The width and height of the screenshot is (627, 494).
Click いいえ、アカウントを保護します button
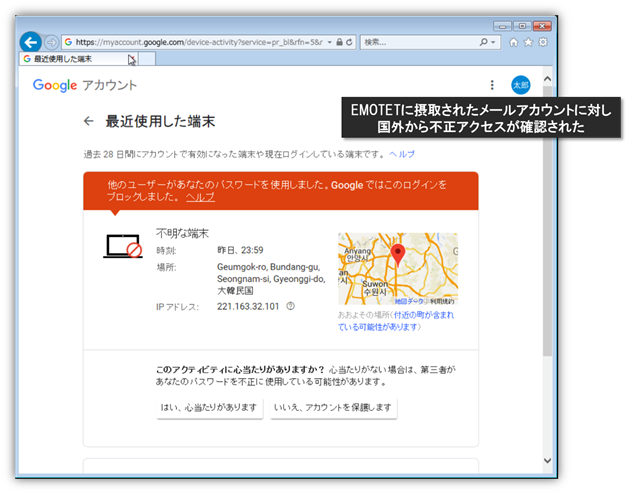[x=333, y=408]
